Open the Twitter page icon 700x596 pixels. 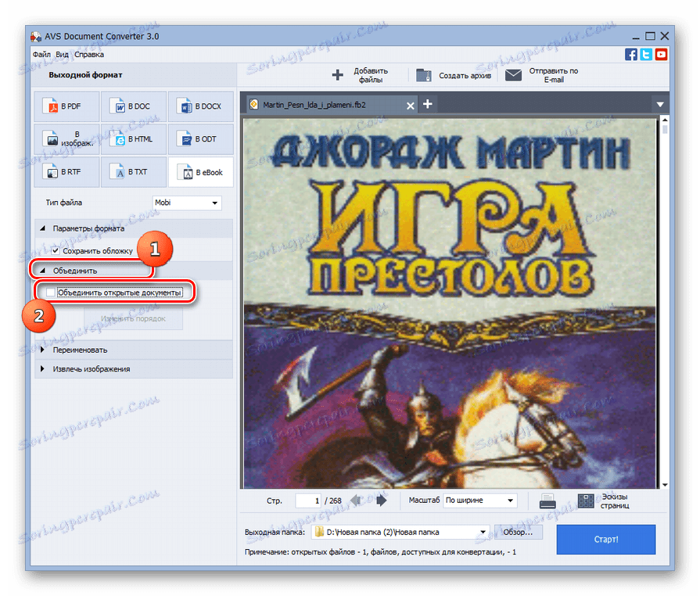[646, 55]
